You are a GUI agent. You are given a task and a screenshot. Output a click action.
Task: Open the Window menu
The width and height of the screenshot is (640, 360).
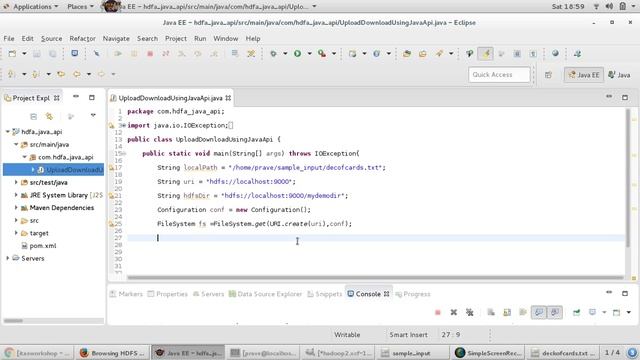coord(226,38)
